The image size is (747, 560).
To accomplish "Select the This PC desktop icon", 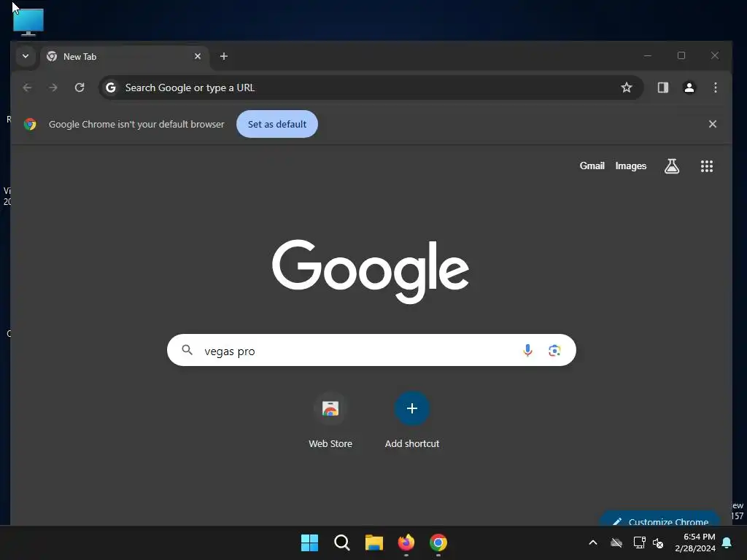I will pos(28,23).
